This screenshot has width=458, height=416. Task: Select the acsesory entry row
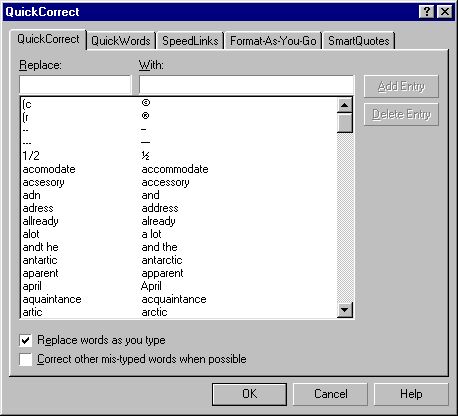pyautogui.click(x=179, y=182)
